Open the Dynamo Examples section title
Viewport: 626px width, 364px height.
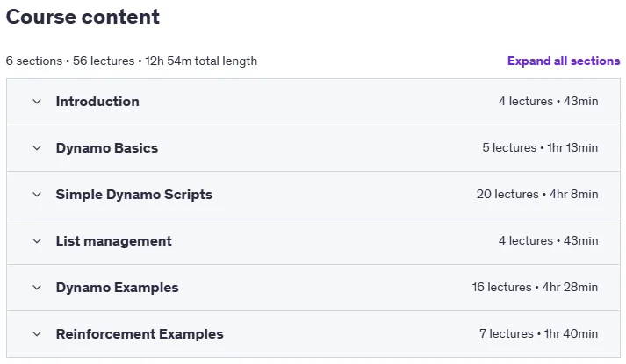pyautogui.click(x=118, y=288)
